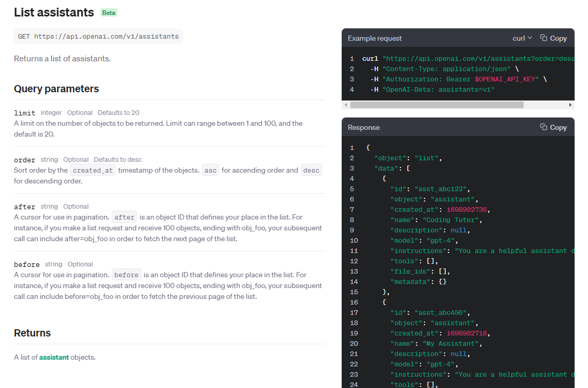Click the "file_ids" key on line 13
Image resolution: width=588 pixels, height=388 pixels.
(x=410, y=272)
